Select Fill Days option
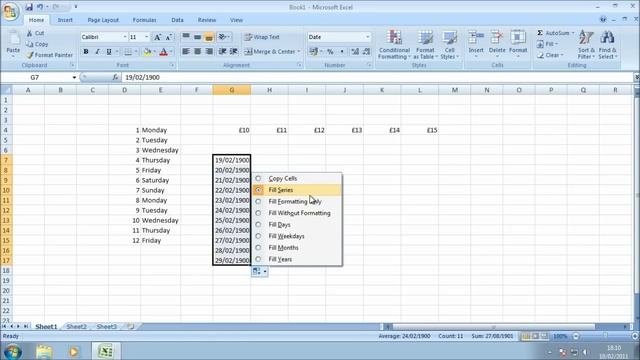640x360 pixels. pyautogui.click(x=297, y=224)
